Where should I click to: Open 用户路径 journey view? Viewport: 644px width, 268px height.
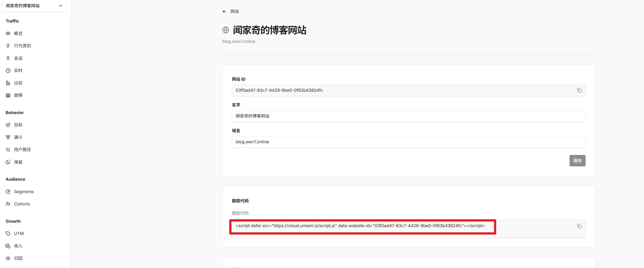pyautogui.click(x=22, y=149)
